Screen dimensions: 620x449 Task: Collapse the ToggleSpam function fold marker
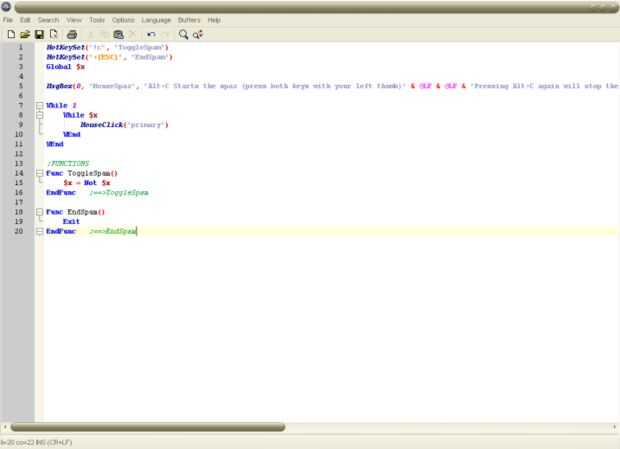coord(40,173)
